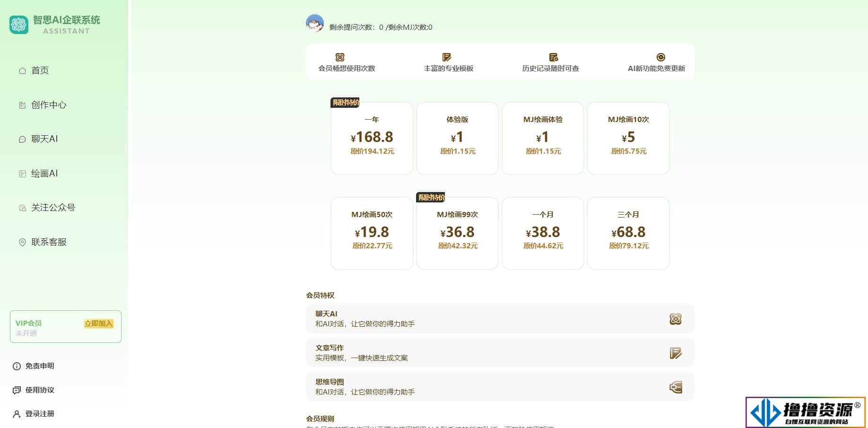Click the history icon above 历史记录随时可查
The height and width of the screenshot is (428, 868).
pyautogui.click(x=554, y=57)
